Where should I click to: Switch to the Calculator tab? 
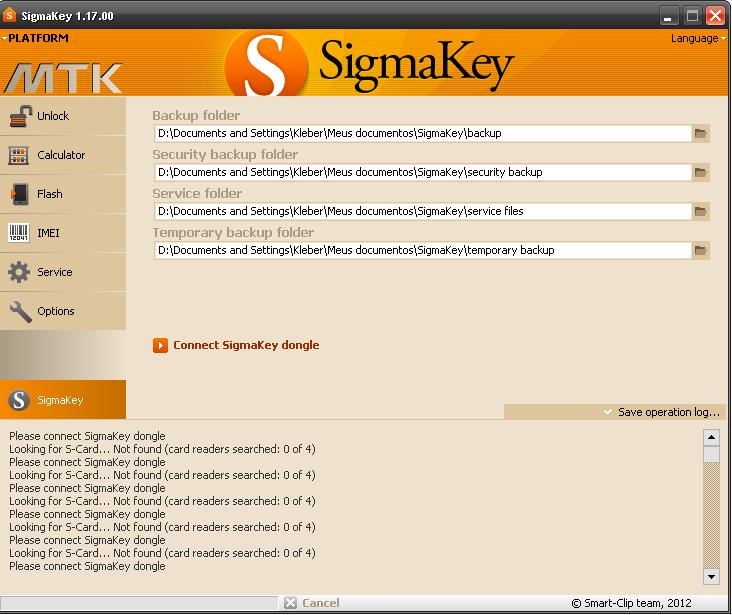[x=63, y=155]
